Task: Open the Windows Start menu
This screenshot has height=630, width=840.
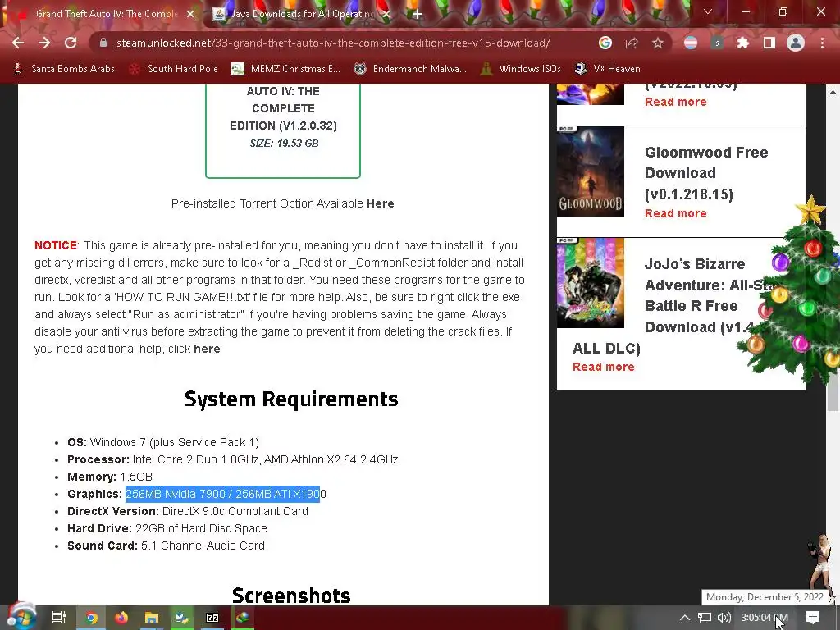Action: 22,617
